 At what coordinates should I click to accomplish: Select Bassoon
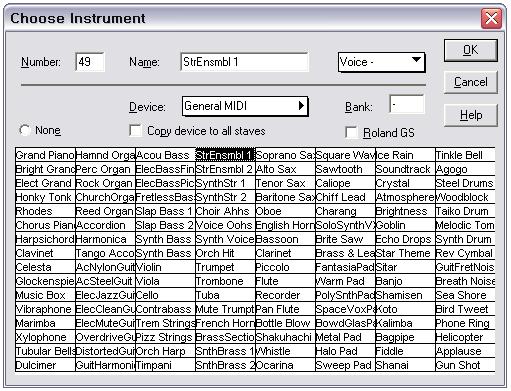[x=285, y=239]
